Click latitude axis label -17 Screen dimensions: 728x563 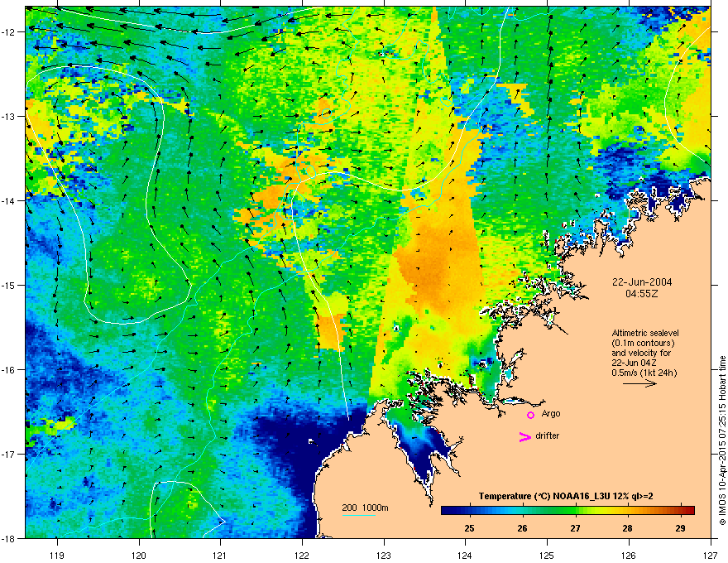tap(9, 455)
